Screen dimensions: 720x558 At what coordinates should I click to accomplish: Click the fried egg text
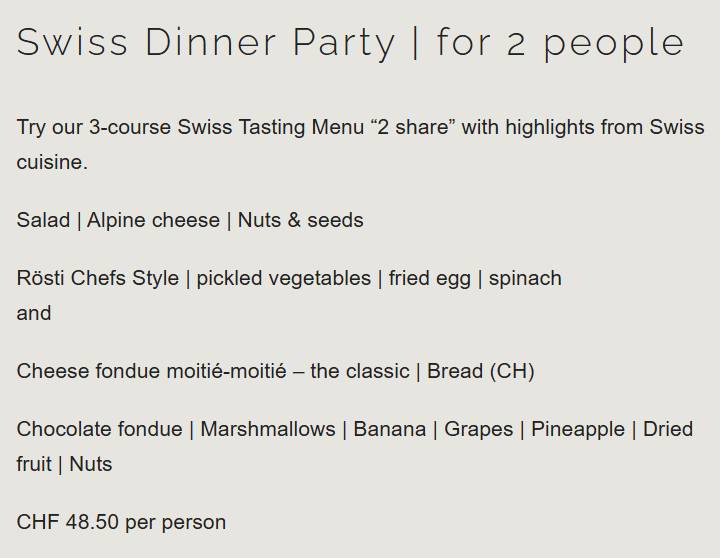[x=429, y=278]
